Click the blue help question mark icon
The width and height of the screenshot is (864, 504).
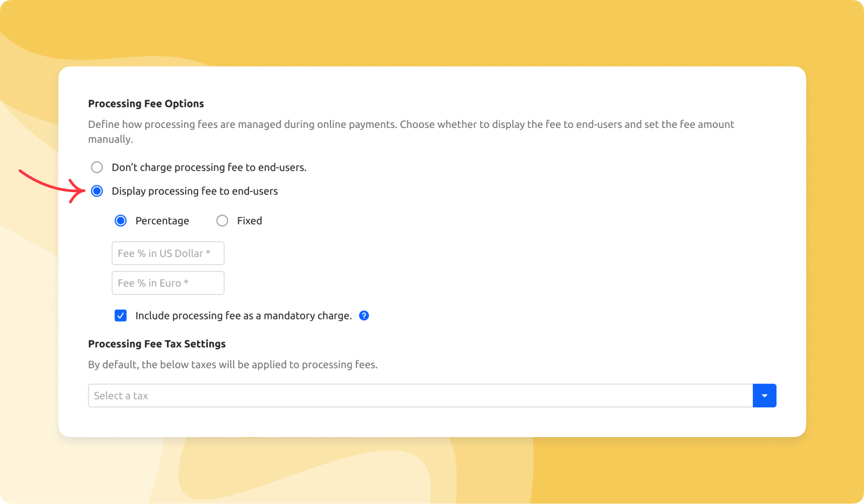[364, 316]
